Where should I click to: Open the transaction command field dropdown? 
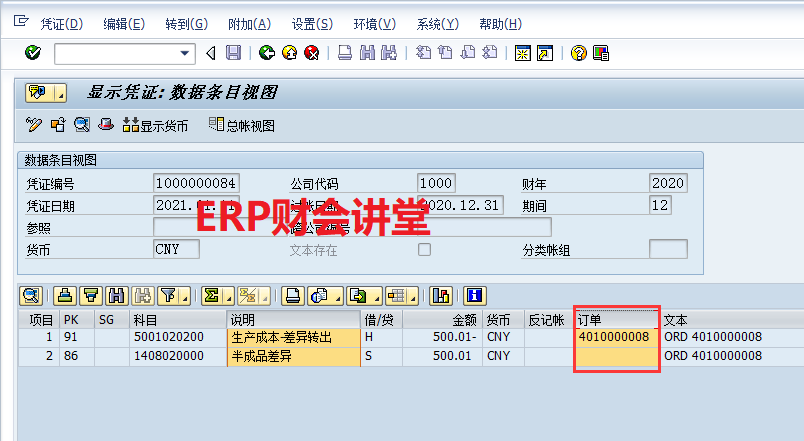(x=185, y=53)
